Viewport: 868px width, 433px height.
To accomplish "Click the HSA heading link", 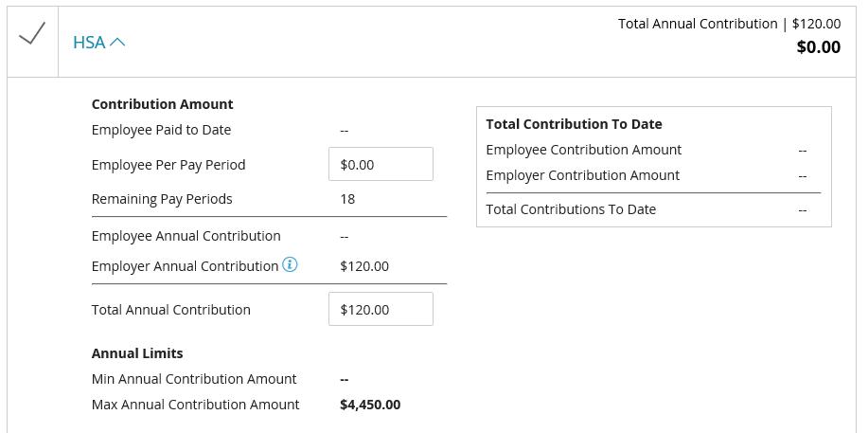I will click(x=89, y=43).
